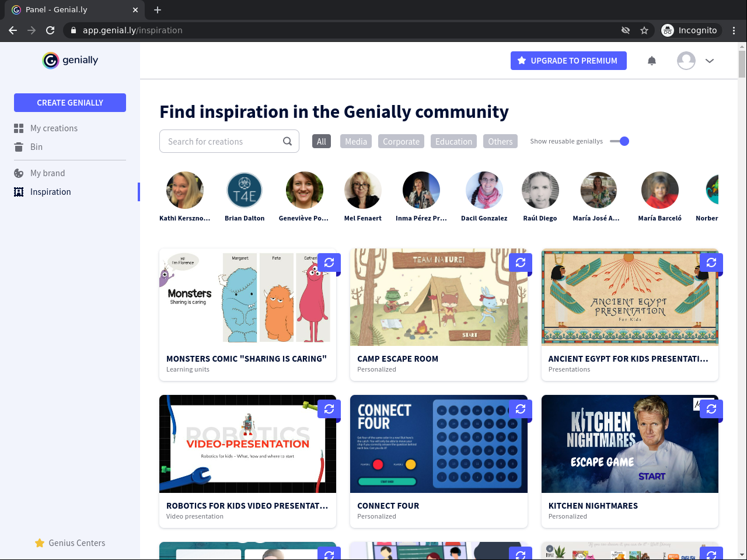This screenshot has height=560, width=747.
Task: Click Upgrade to Premium button
Action: [x=568, y=61]
